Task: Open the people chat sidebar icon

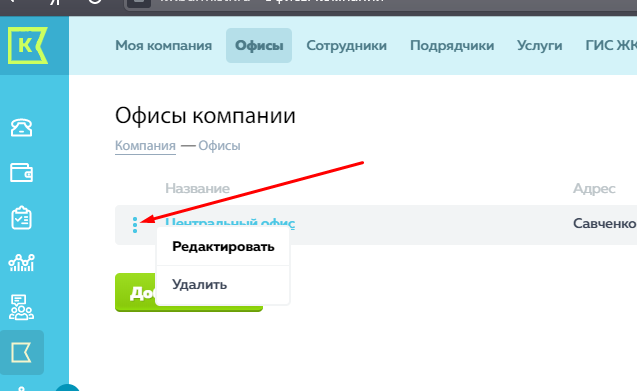Action: click(21, 307)
